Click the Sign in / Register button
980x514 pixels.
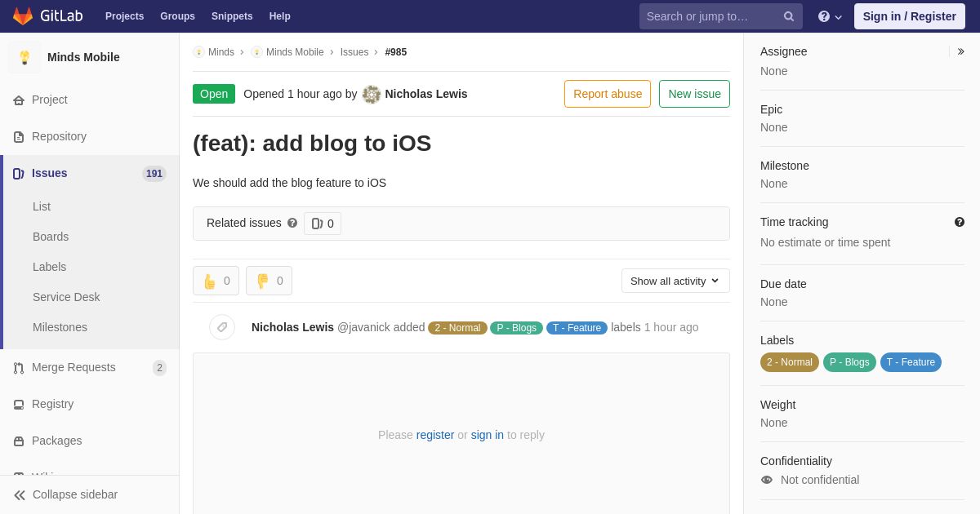pyautogui.click(x=909, y=16)
